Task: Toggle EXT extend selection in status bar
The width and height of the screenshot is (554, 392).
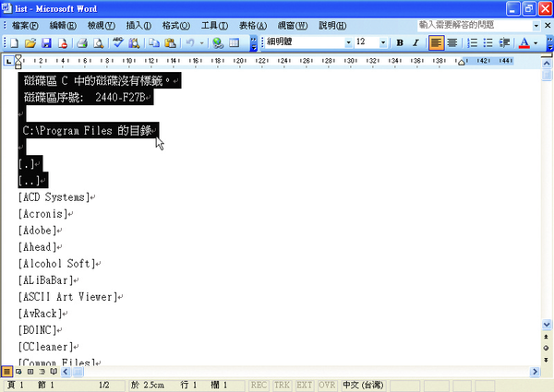Action: coord(304,385)
